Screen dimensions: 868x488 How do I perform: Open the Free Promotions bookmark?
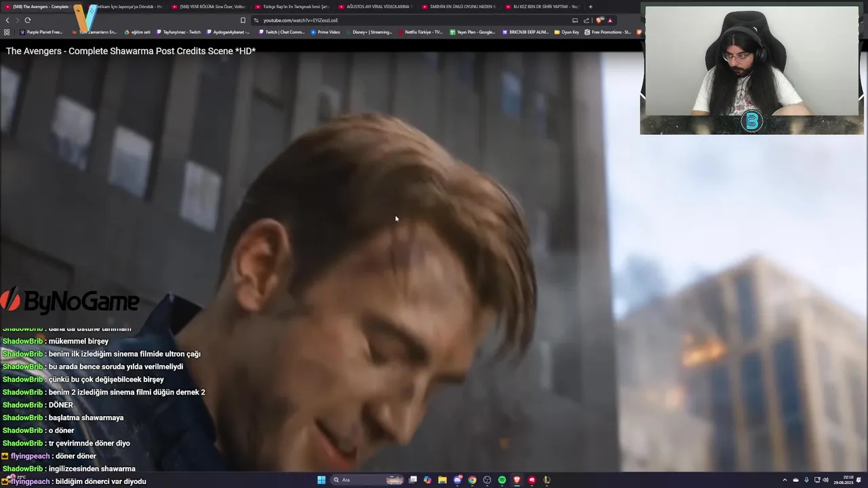pos(608,32)
